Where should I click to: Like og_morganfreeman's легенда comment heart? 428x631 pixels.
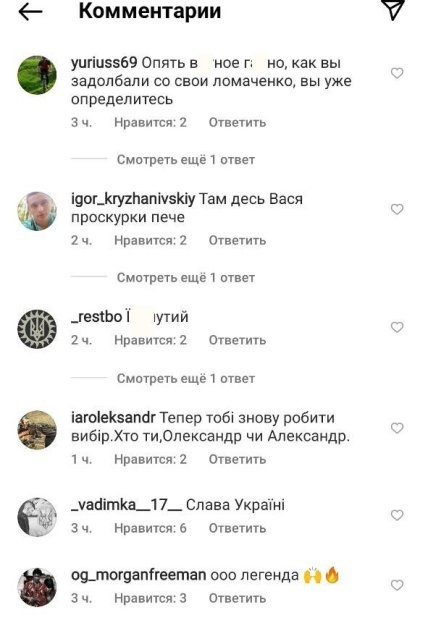click(397, 585)
